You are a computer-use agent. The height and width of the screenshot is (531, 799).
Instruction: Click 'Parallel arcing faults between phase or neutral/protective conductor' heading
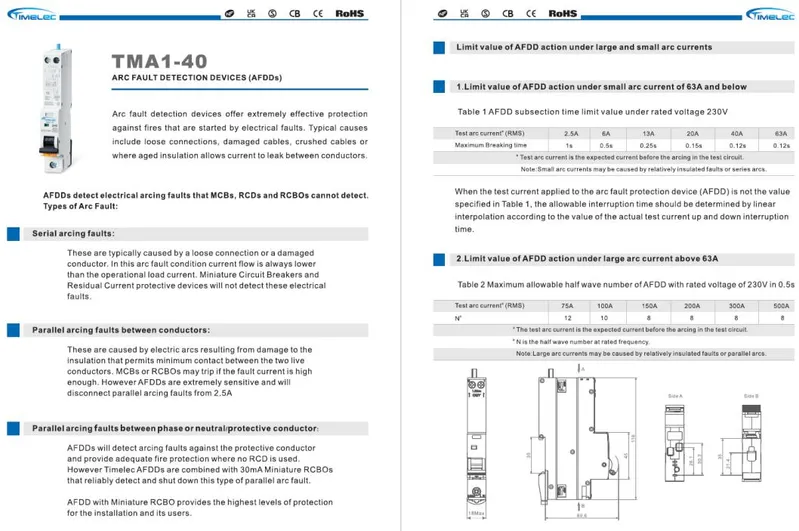pyautogui.click(x=175, y=429)
